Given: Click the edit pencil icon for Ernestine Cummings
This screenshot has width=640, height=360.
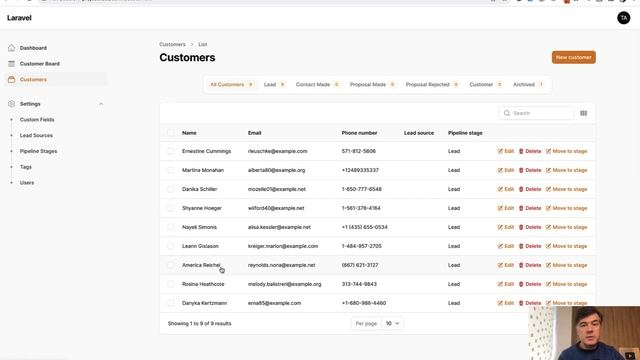Looking at the screenshot, I should click(500, 151).
